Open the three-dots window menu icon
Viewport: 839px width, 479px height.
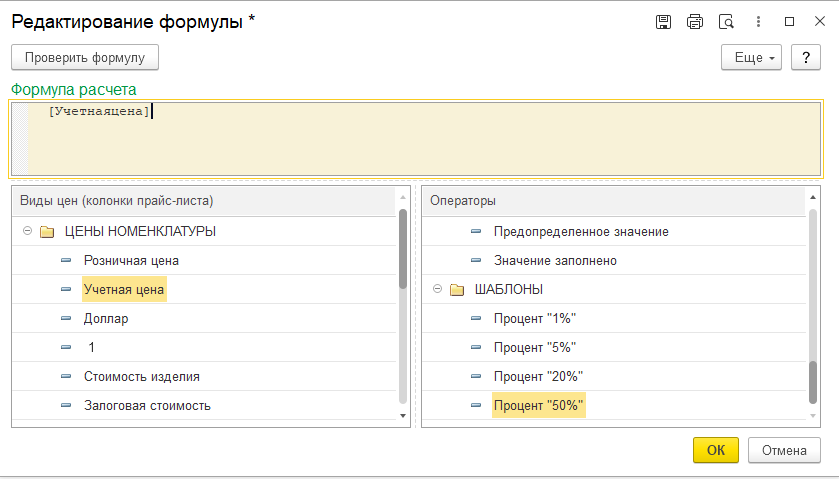coord(759,21)
